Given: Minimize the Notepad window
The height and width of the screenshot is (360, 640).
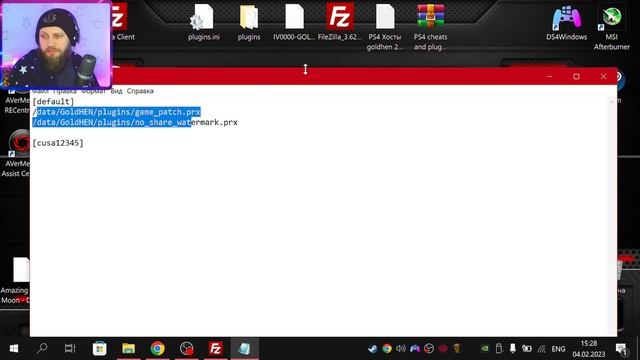Looking at the screenshot, I should pos(549,76).
